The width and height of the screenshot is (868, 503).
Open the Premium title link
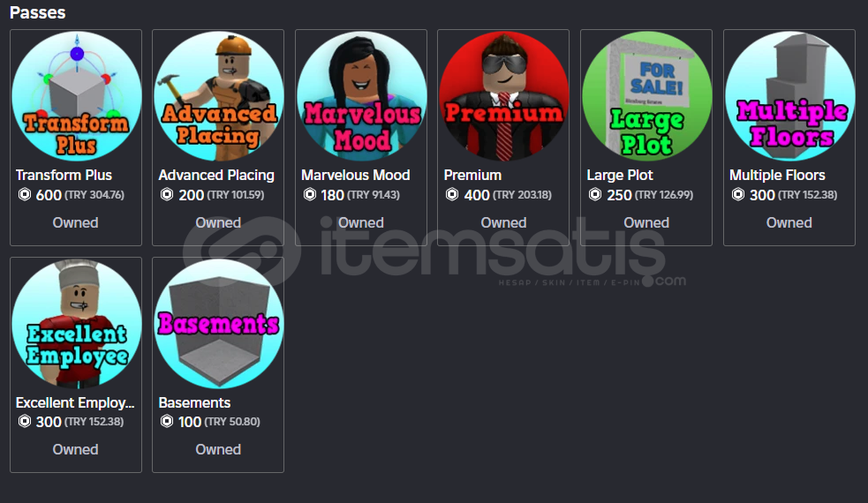pyautogui.click(x=472, y=175)
